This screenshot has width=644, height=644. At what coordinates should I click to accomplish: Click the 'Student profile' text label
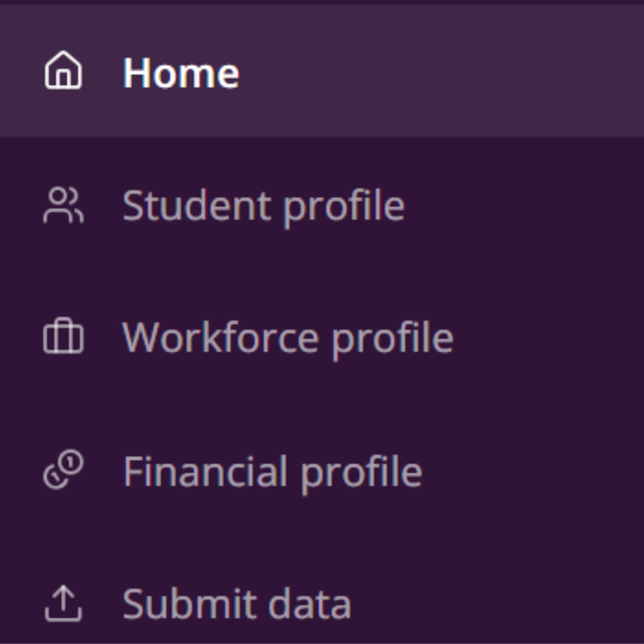264,208
